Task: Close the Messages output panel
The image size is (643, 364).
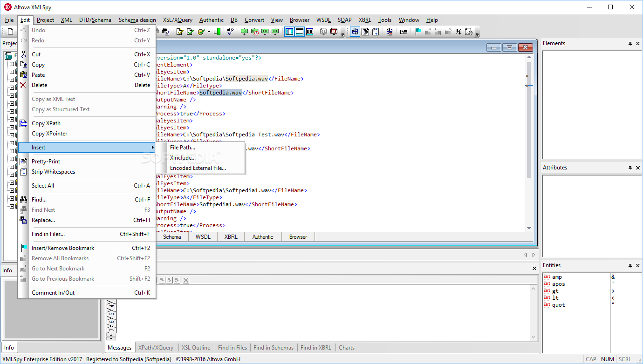Action: pos(534,269)
